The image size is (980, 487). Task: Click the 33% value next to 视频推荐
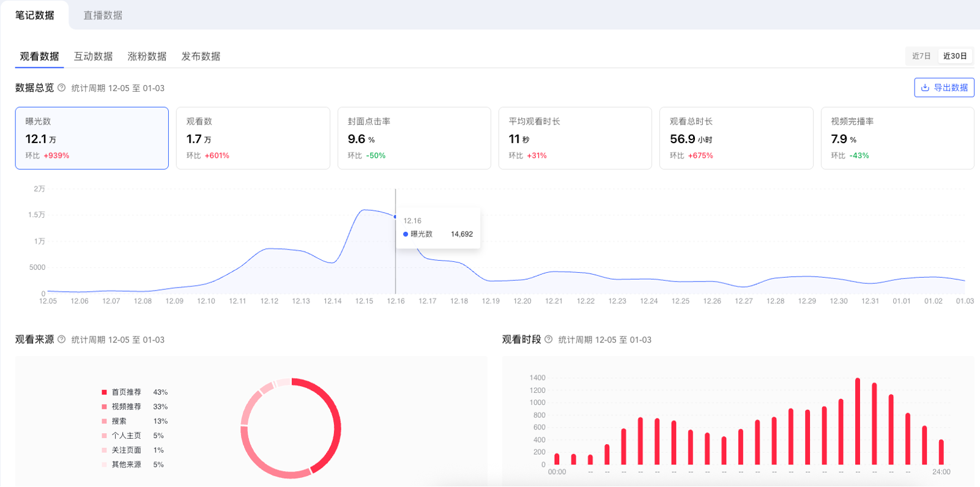(160, 407)
